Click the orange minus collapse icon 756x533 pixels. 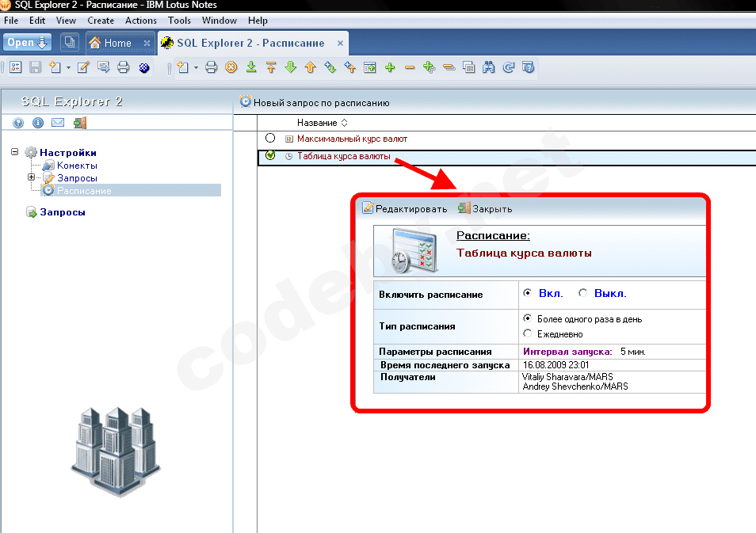pyautogui.click(x=410, y=67)
